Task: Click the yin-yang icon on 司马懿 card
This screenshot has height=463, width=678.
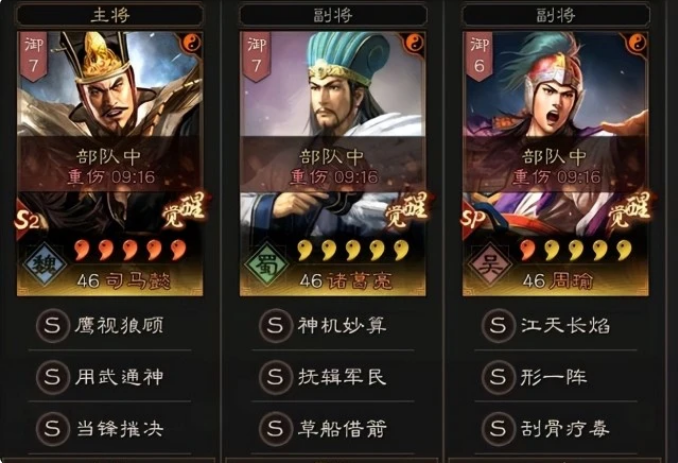Action: pyautogui.click(x=192, y=42)
